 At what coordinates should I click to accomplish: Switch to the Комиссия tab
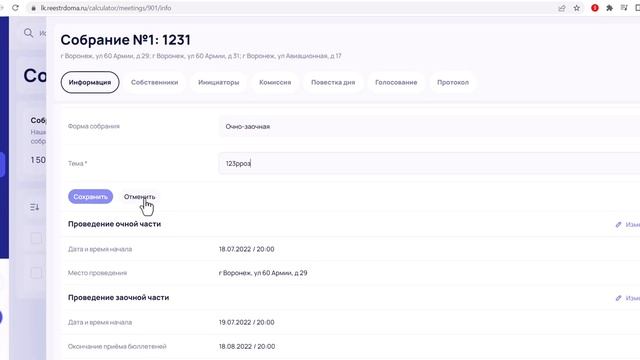tap(275, 82)
